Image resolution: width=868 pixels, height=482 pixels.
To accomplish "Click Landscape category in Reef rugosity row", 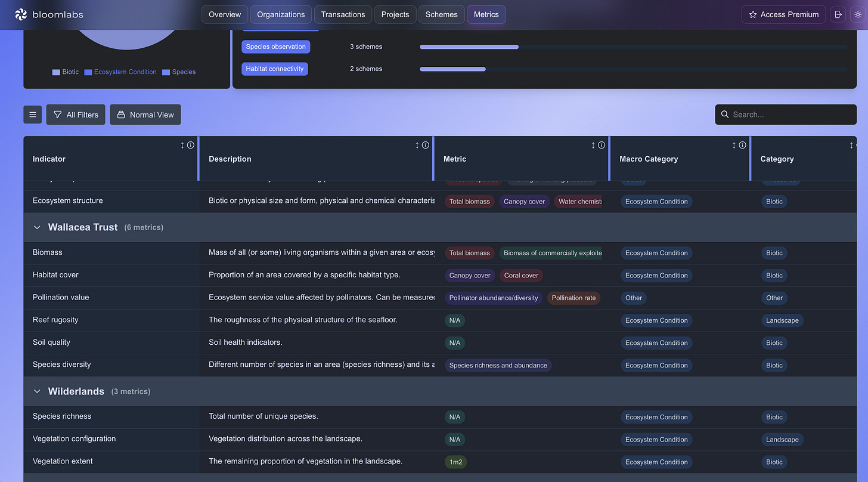I will (782, 320).
